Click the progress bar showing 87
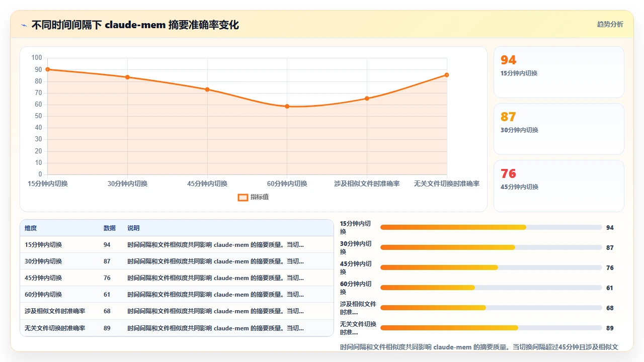The image size is (644, 362). click(x=491, y=247)
